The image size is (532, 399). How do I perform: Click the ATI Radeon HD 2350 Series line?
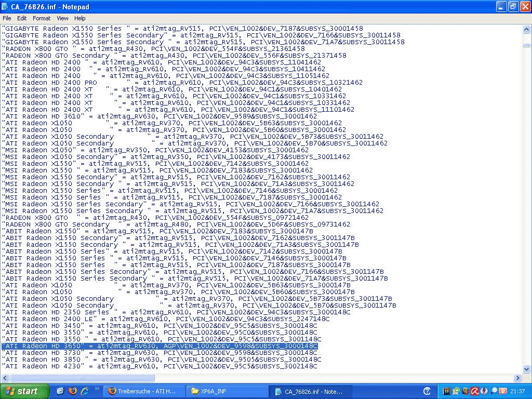click(177, 312)
